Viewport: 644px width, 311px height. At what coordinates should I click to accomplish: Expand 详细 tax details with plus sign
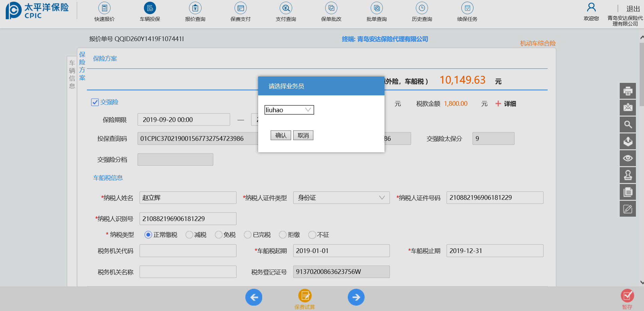498,104
